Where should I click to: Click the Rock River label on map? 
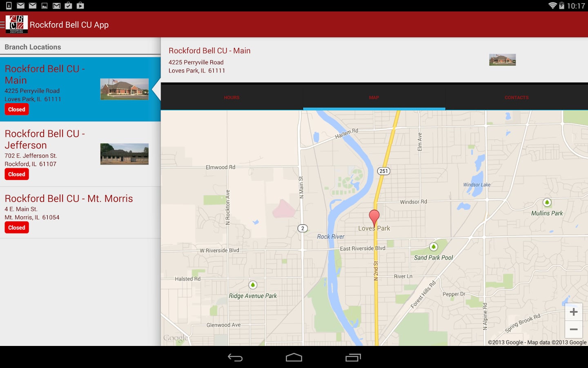pyautogui.click(x=331, y=237)
